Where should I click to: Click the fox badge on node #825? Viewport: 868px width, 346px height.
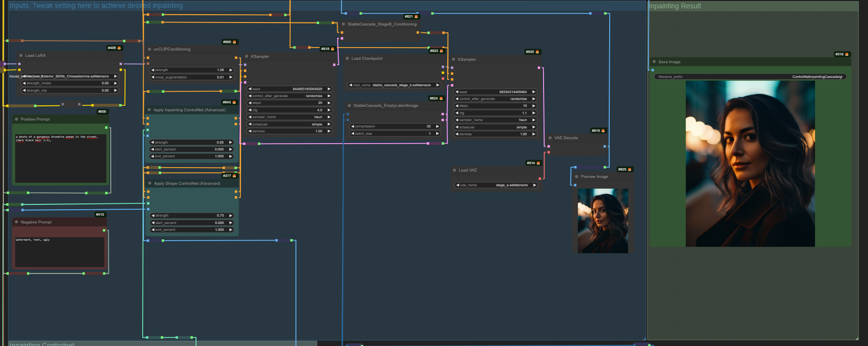[x=629, y=170]
